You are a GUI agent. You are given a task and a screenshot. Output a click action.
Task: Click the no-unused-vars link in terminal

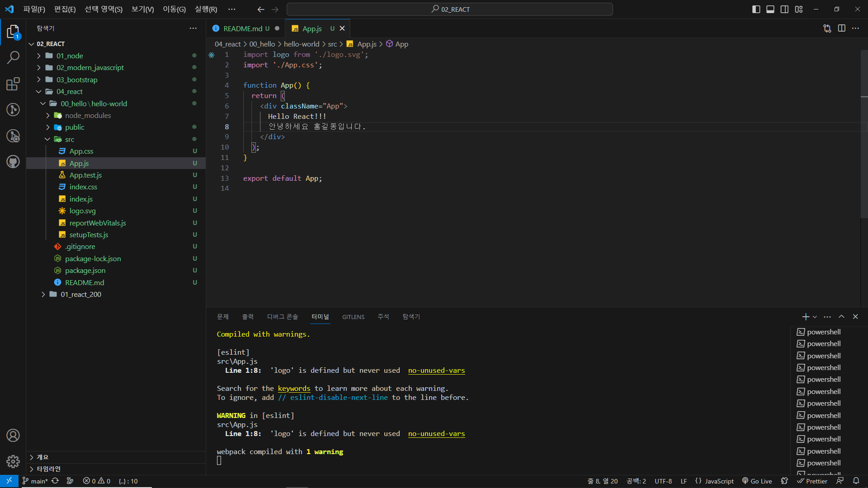[x=436, y=371]
